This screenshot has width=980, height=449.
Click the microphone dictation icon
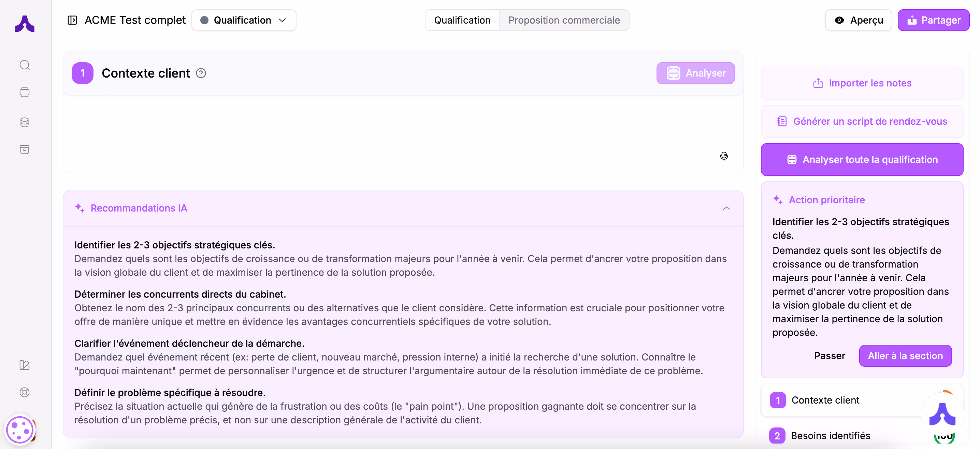click(724, 156)
